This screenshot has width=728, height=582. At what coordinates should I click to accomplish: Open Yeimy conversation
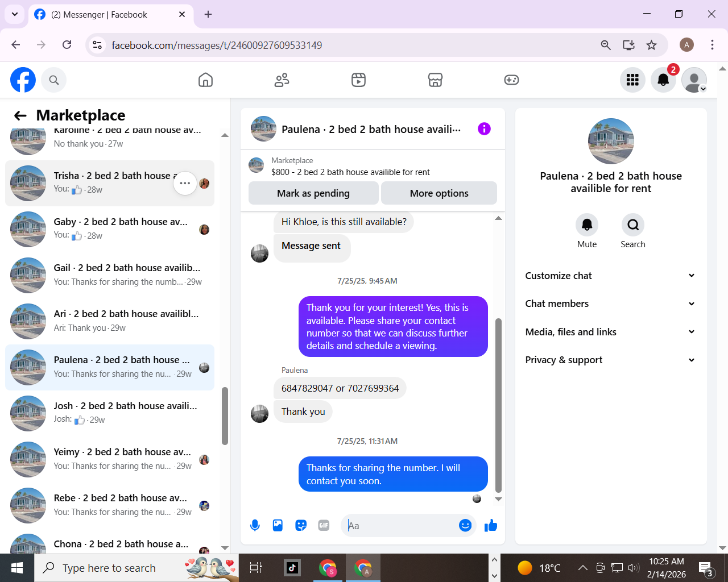pyautogui.click(x=110, y=459)
